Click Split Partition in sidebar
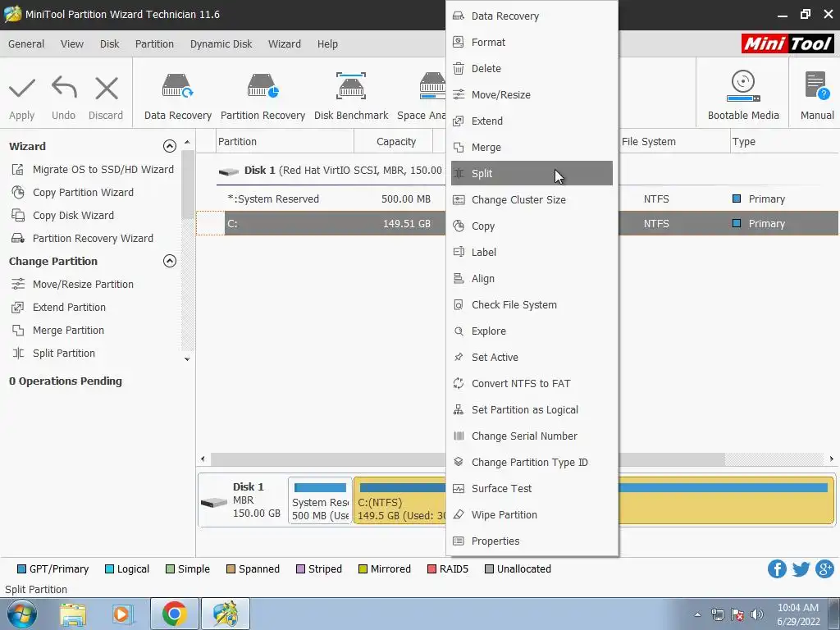 pyautogui.click(x=53, y=354)
